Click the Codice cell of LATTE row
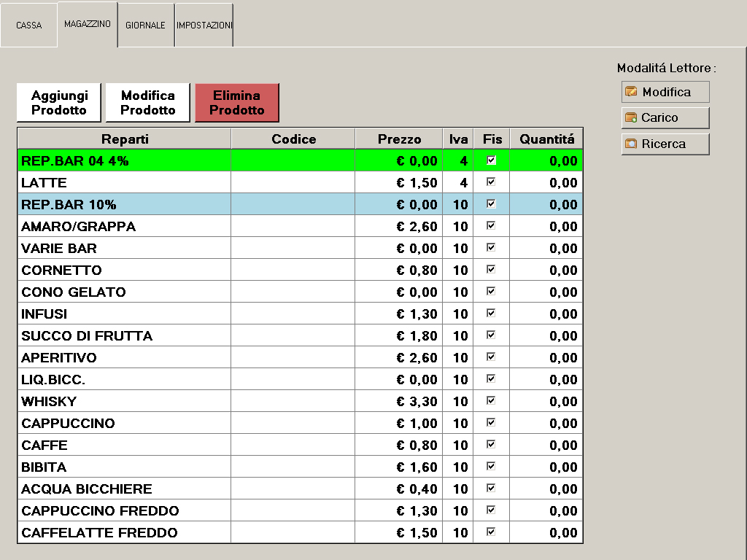The image size is (747, 560). coord(293,183)
